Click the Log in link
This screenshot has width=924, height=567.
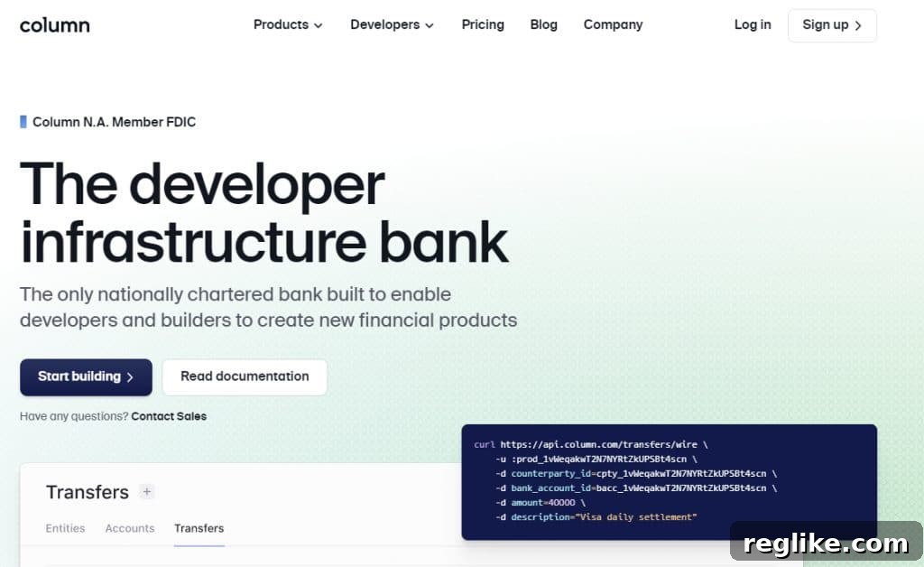[753, 24]
